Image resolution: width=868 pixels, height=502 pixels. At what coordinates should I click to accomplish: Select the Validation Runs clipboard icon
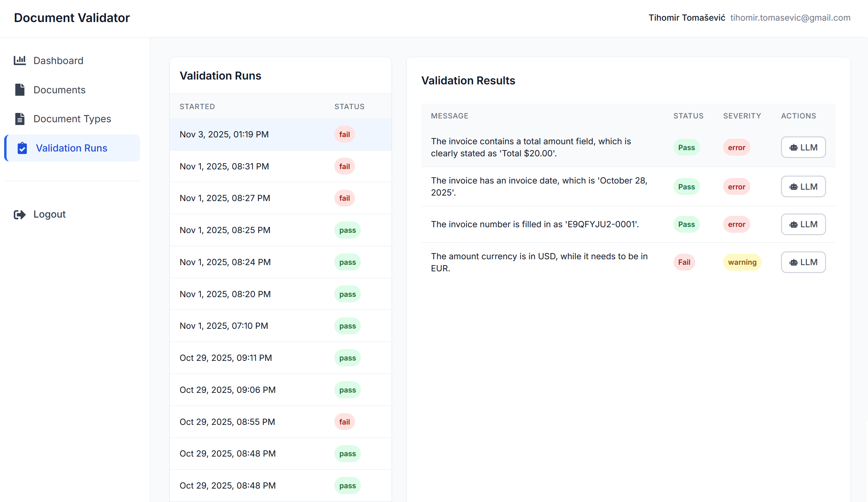22,148
